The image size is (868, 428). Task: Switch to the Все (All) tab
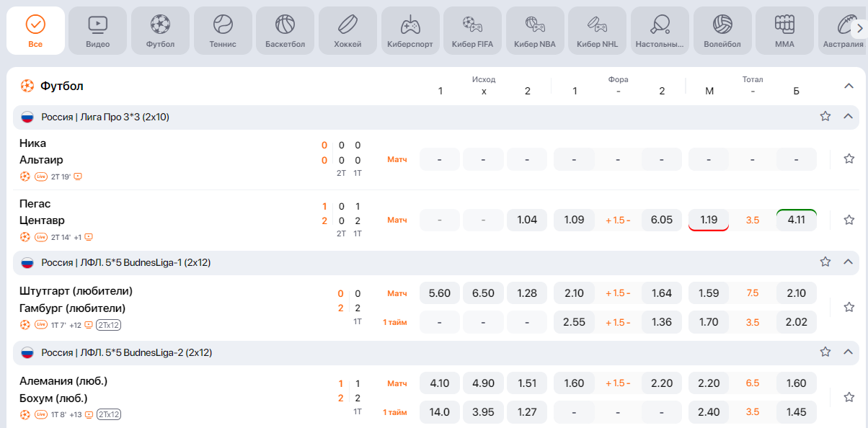pos(35,31)
